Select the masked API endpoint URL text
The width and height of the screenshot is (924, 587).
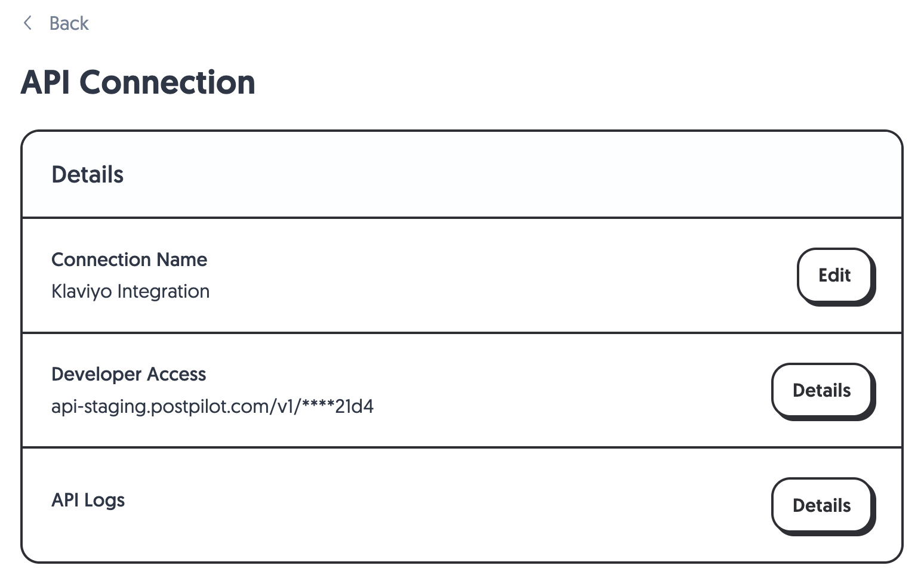[212, 406]
